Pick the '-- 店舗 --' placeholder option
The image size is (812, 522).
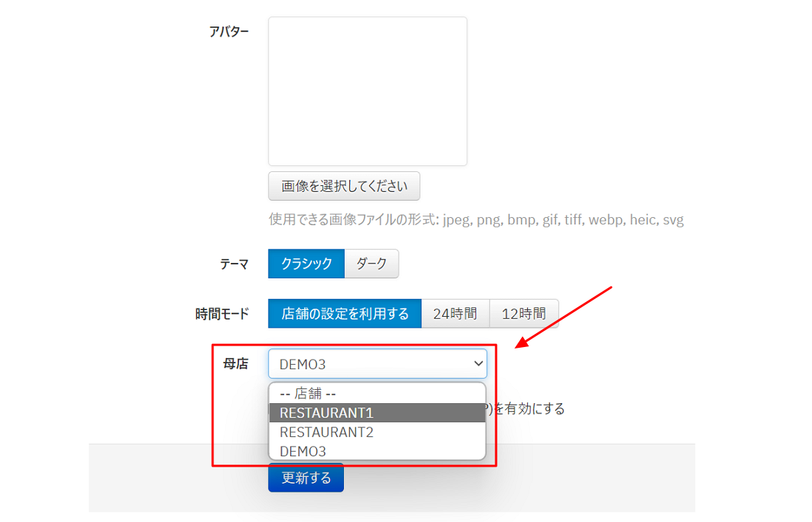pyautogui.click(x=377, y=394)
